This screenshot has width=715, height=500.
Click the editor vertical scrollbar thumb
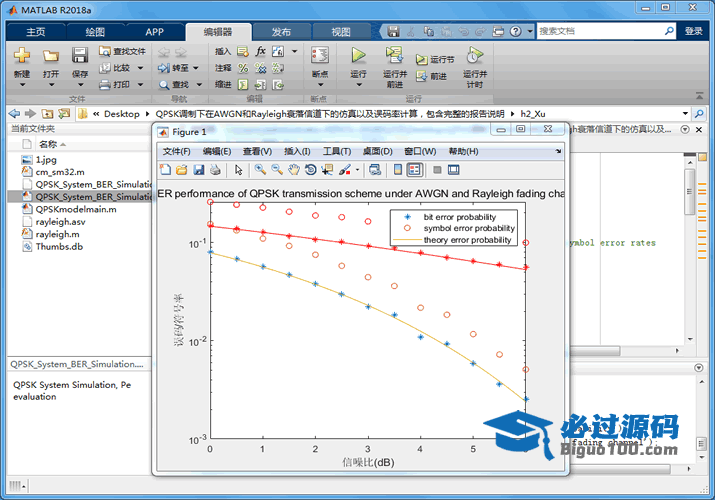tap(689, 191)
